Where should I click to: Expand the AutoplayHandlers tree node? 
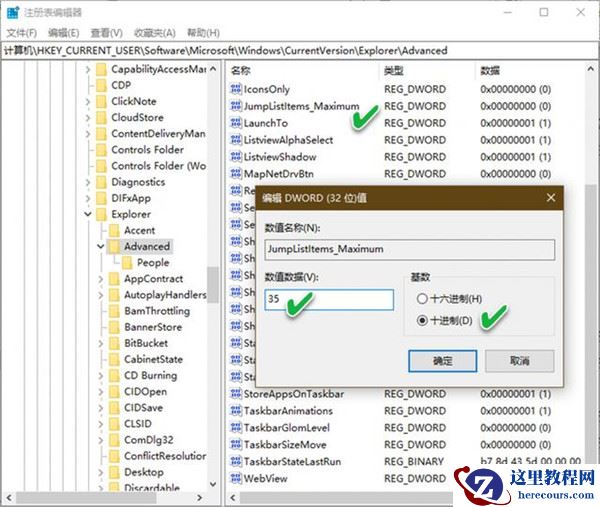101,295
